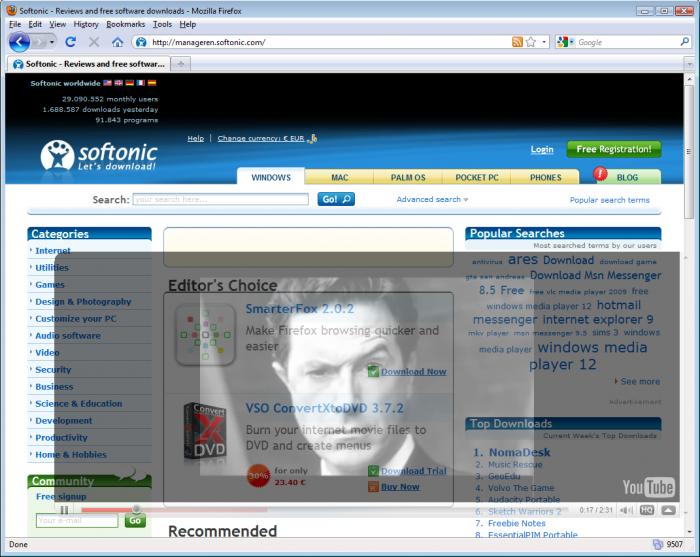The height and width of the screenshot is (557, 700).
Task: Click See more popular searches
Action: click(640, 381)
